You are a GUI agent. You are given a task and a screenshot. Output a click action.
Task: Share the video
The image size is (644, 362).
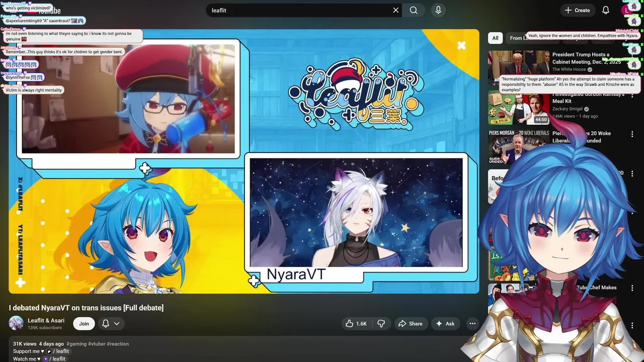(x=411, y=323)
